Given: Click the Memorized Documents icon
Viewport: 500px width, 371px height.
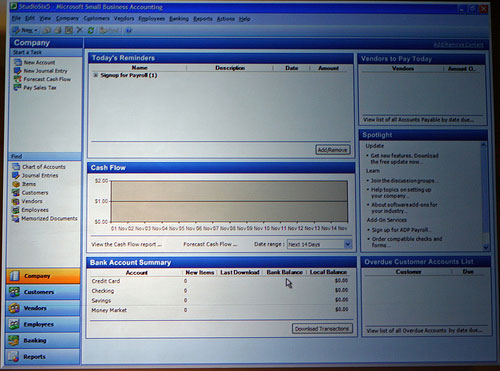Looking at the screenshot, I should pyautogui.click(x=15, y=218).
